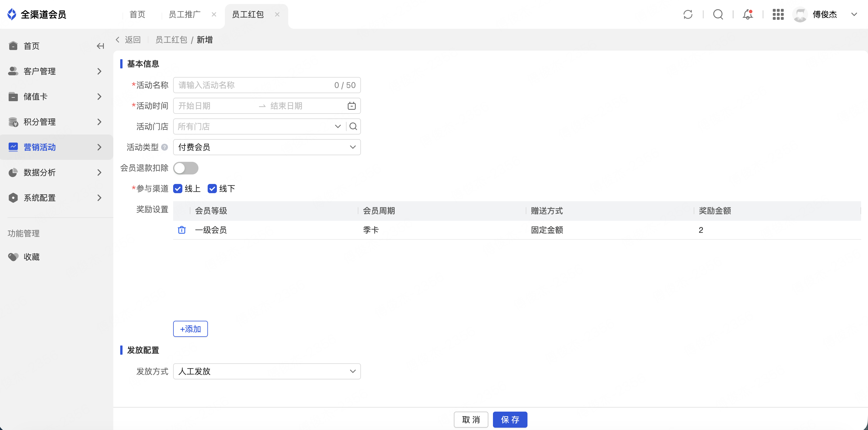The width and height of the screenshot is (868, 430).
Task: Search stores via 活动门店 magnifier
Action: click(x=353, y=126)
